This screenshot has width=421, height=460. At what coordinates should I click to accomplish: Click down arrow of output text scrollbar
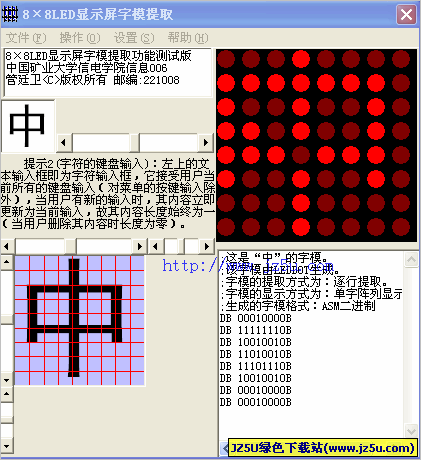[411, 431]
